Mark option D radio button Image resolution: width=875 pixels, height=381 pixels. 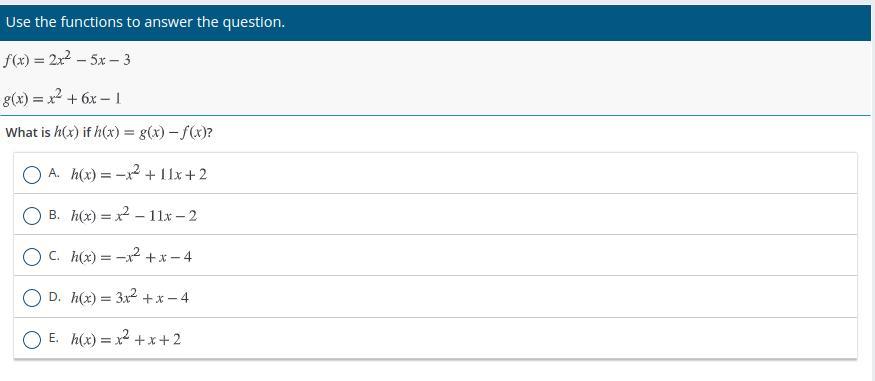tap(32, 298)
